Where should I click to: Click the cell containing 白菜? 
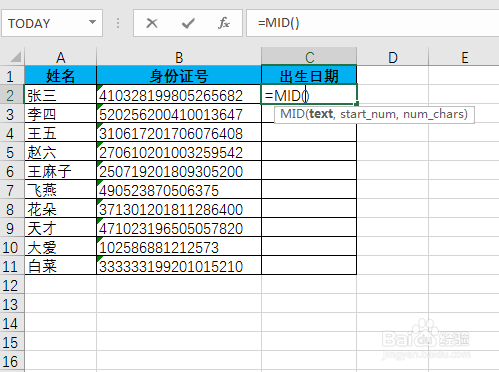[x=60, y=266]
